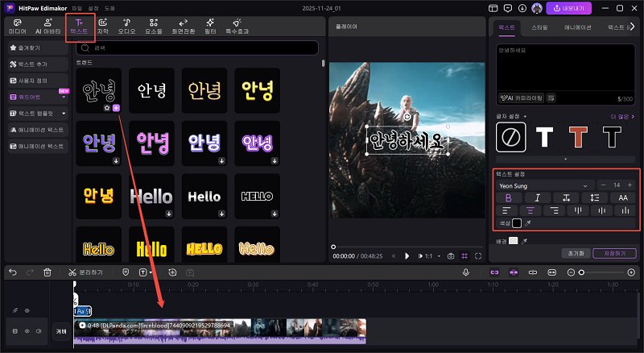Click the eyedropper next to 배경 swatch
The width and height of the screenshot is (644, 353).
pos(525,241)
